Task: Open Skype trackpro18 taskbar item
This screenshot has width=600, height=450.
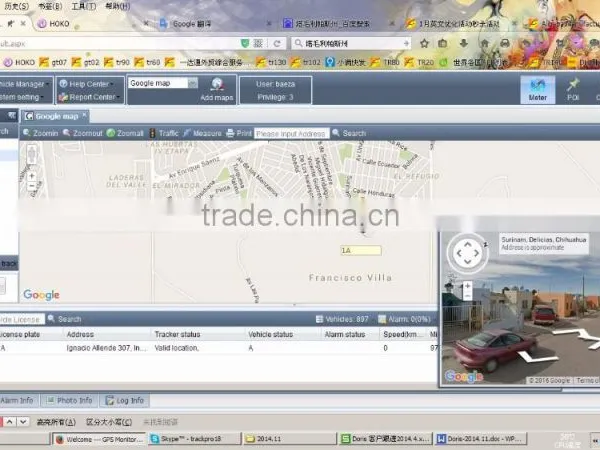Action: 195,439
